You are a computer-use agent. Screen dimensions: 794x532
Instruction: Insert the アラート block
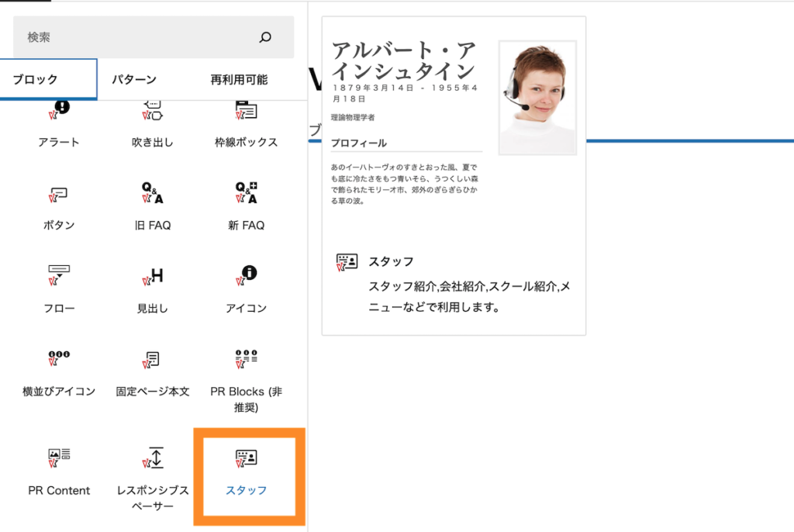coord(58,124)
